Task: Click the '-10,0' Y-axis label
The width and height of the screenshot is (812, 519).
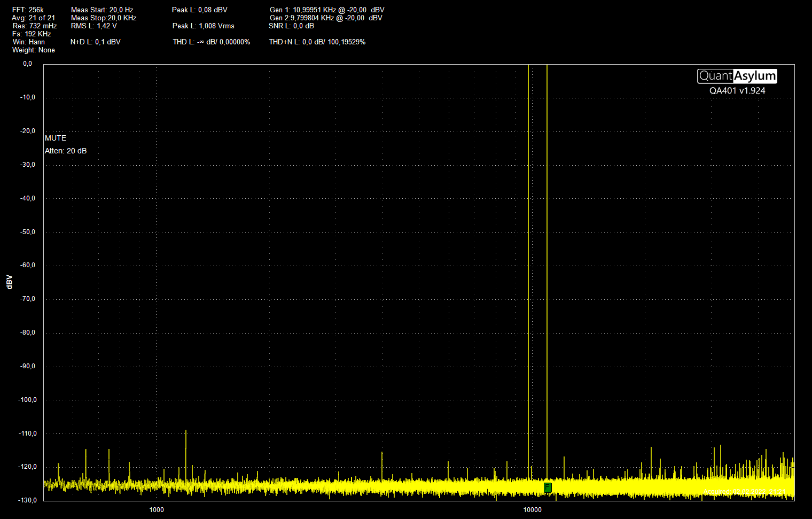Action: [28, 97]
